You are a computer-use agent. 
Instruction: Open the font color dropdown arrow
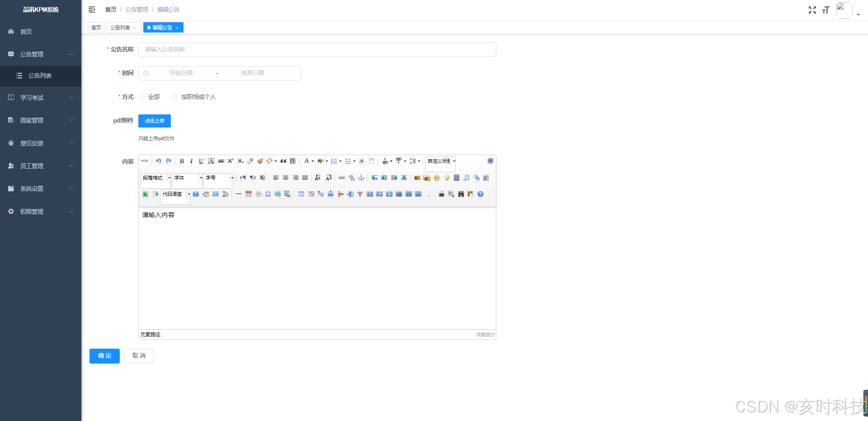pyautogui.click(x=313, y=161)
